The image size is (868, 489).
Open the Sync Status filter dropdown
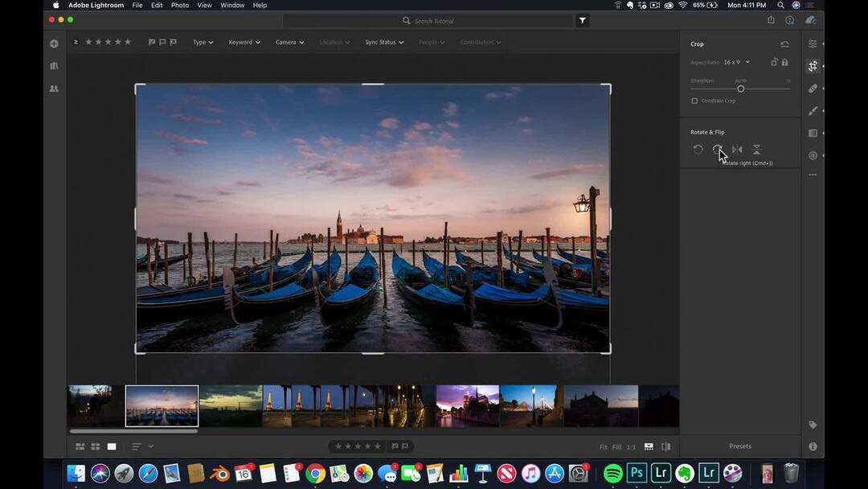click(384, 42)
